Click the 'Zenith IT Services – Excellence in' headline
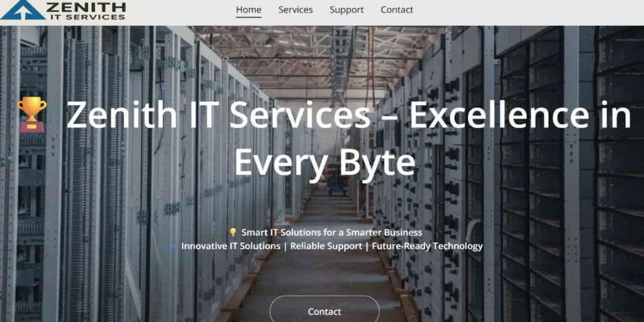The width and height of the screenshot is (644, 322). 348,115
